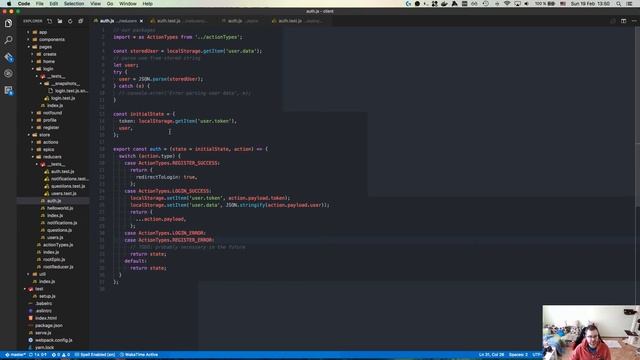Click the webcam overlay thumbnail
The width and height of the screenshot is (640, 360).
pyautogui.click(x=591, y=332)
